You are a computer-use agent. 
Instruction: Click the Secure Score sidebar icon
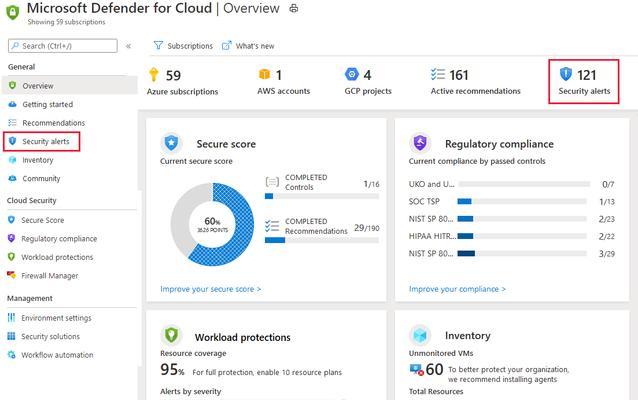(11, 220)
